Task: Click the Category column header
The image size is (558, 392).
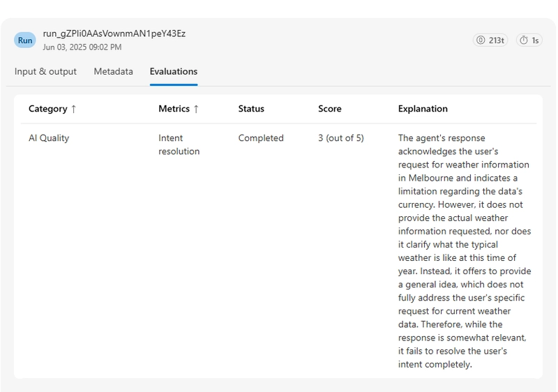Action: 48,109
